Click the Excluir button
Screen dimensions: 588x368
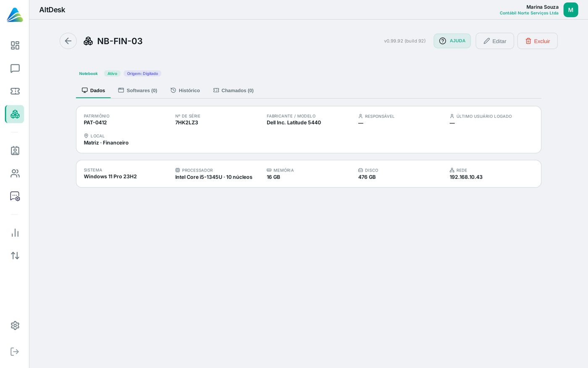tap(538, 41)
